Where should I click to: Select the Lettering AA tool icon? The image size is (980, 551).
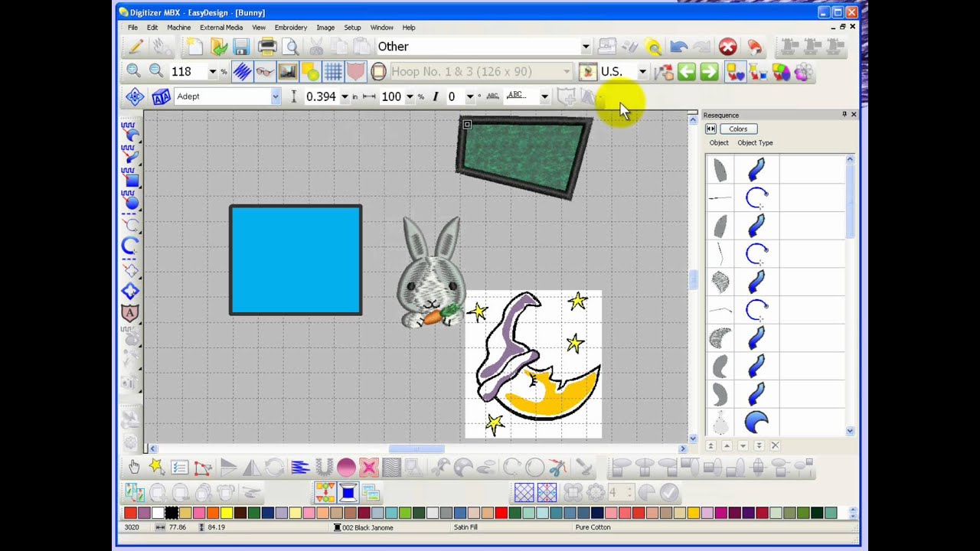(x=161, y=96)
